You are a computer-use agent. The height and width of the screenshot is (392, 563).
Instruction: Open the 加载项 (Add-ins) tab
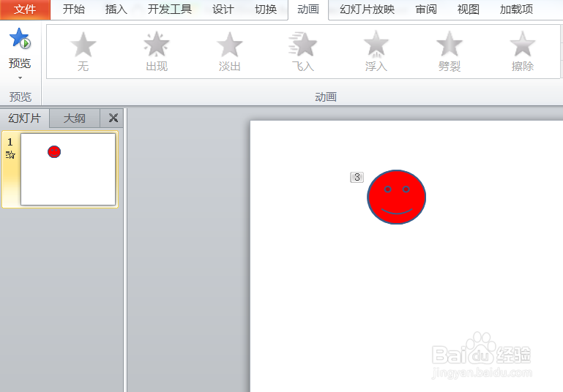coord(516,10)
